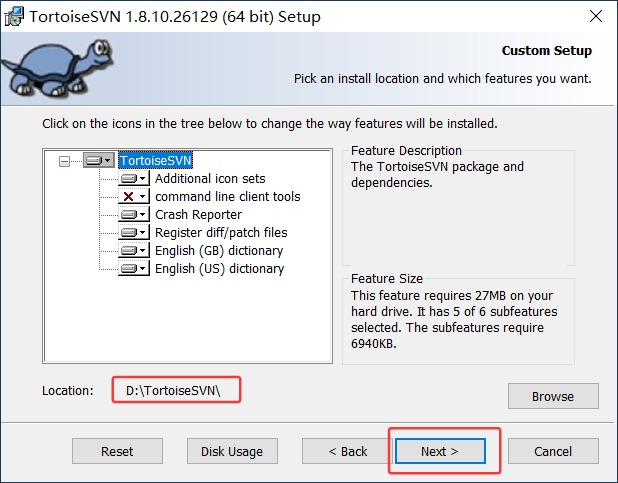618x483 pixels.
Task: Collapse the TortoiseSVN tree node
Action: coord(64,161)
